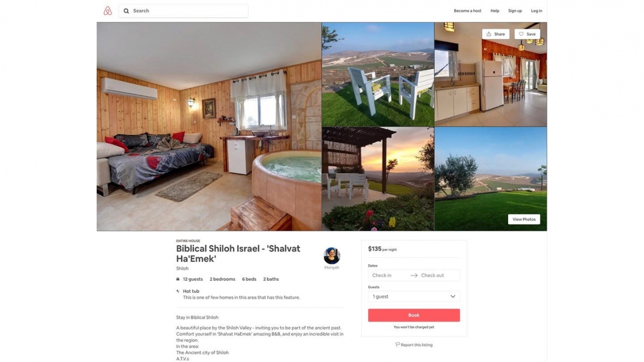Open the hot tub room photo
644x362 pixels.
point(209,127)
